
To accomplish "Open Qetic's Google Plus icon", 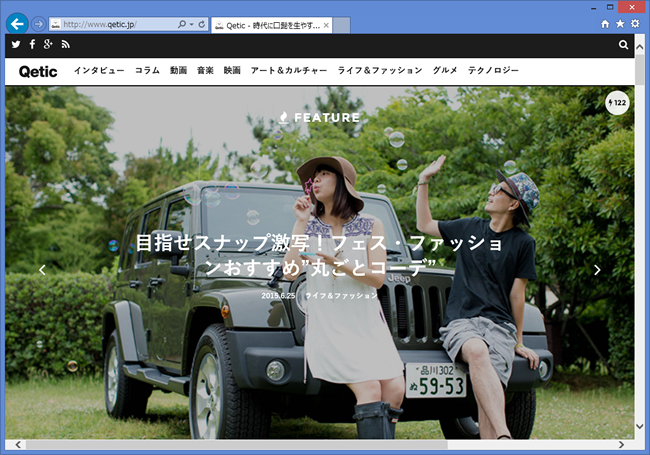I will (48, 45).
